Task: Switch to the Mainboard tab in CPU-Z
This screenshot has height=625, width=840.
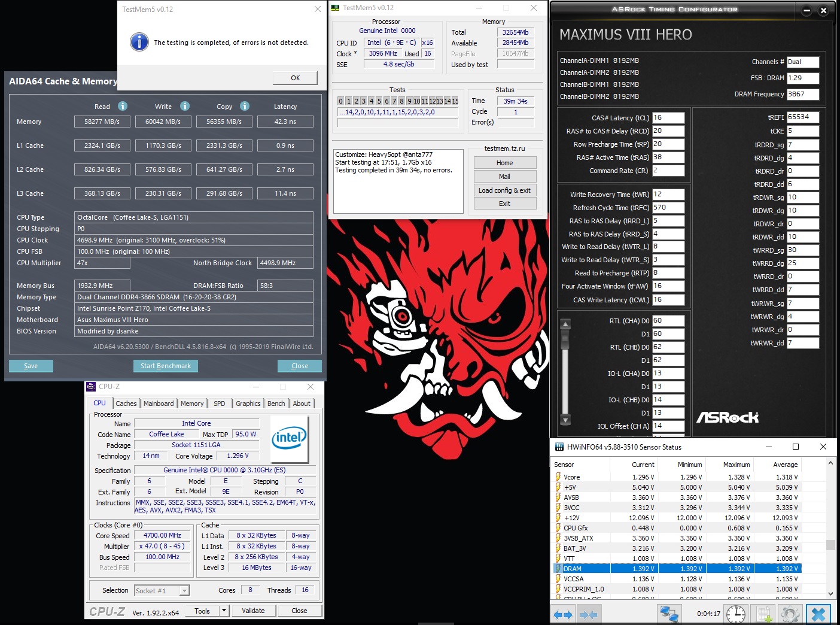Action: [x=159, y=403]
